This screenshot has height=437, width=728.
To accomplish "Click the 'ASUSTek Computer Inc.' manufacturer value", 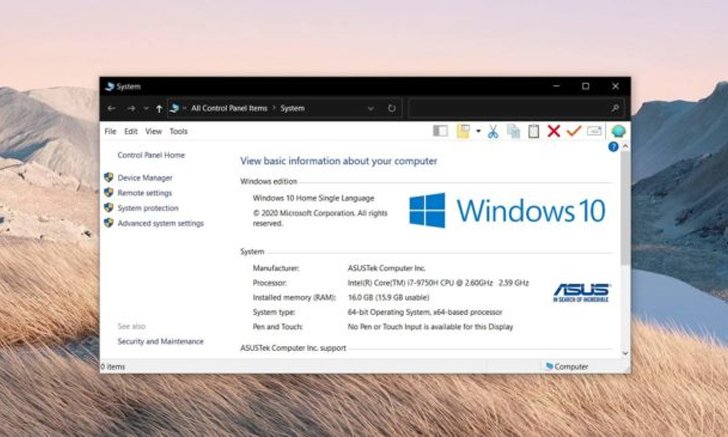I will (x=387, y=268).
